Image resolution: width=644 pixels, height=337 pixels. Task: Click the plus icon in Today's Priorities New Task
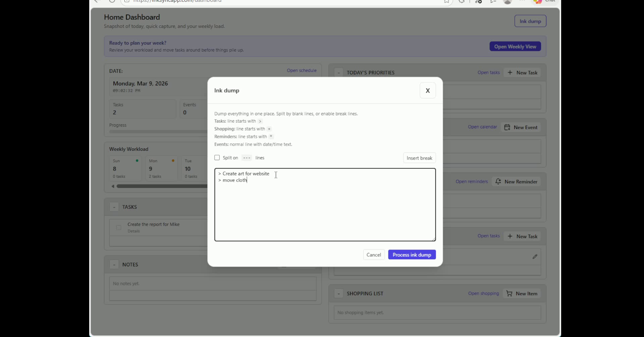(510, 73)
